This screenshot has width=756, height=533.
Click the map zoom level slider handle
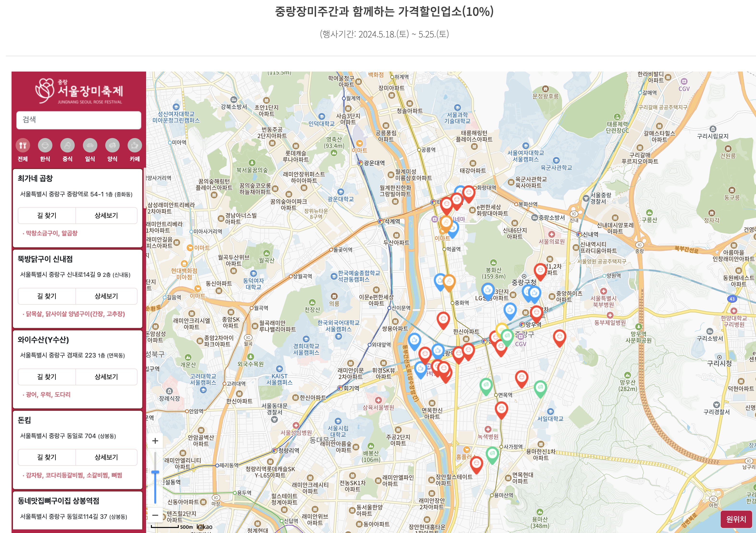tap(155, 472)
